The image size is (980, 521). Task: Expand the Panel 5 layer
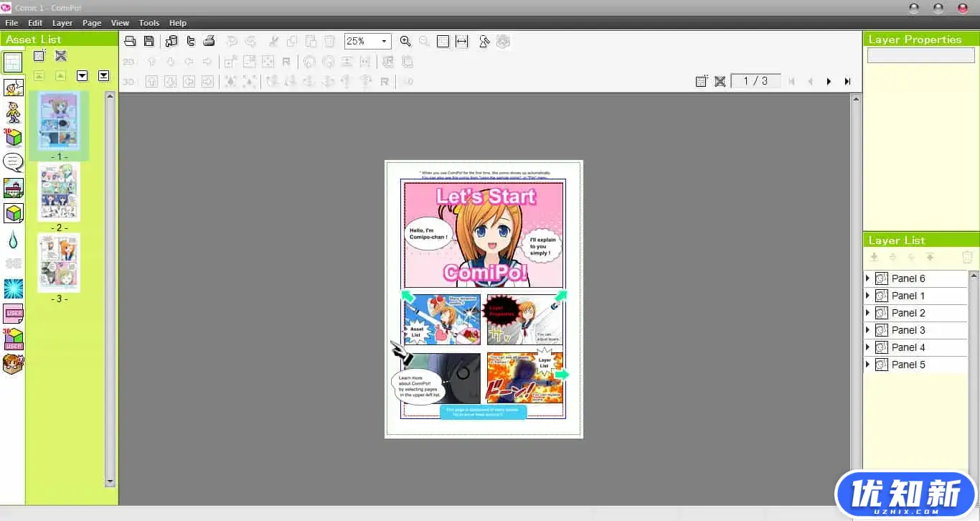click(x=867, y=365)
